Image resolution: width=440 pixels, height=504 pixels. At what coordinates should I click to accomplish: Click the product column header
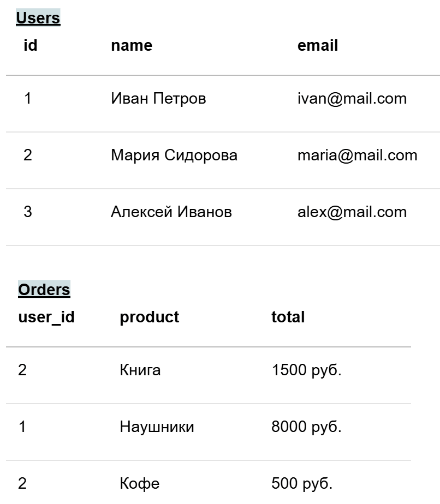[x=149, y=317]
